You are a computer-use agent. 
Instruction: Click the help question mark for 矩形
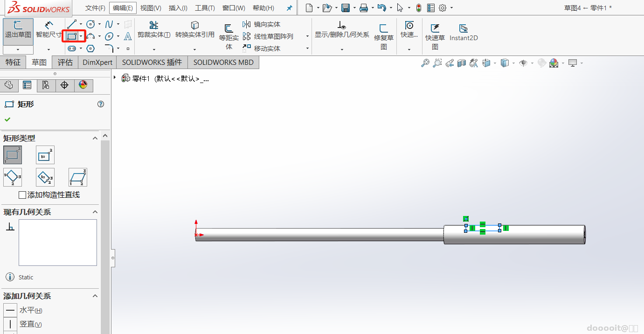click(x=101, y=104)
